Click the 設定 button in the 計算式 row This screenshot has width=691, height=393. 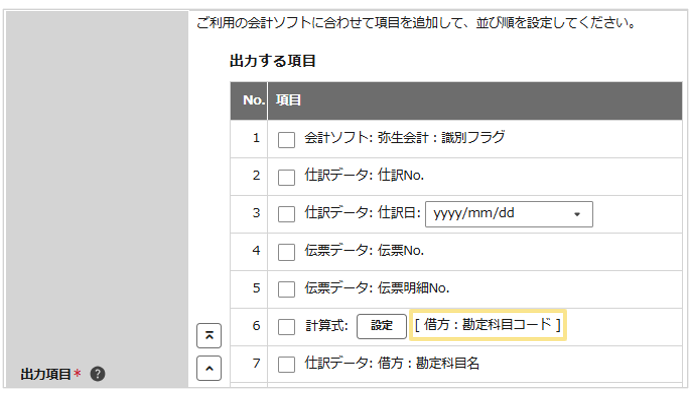(382, 326)
